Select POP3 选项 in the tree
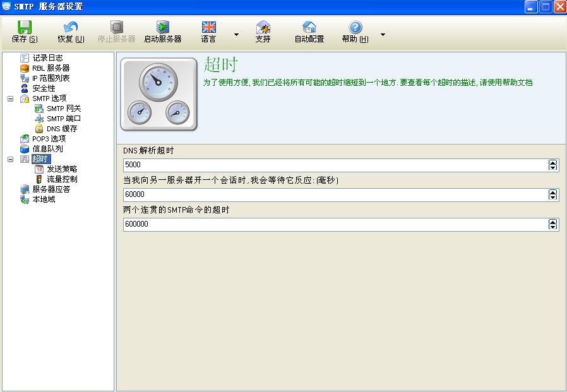 (49, 138)
